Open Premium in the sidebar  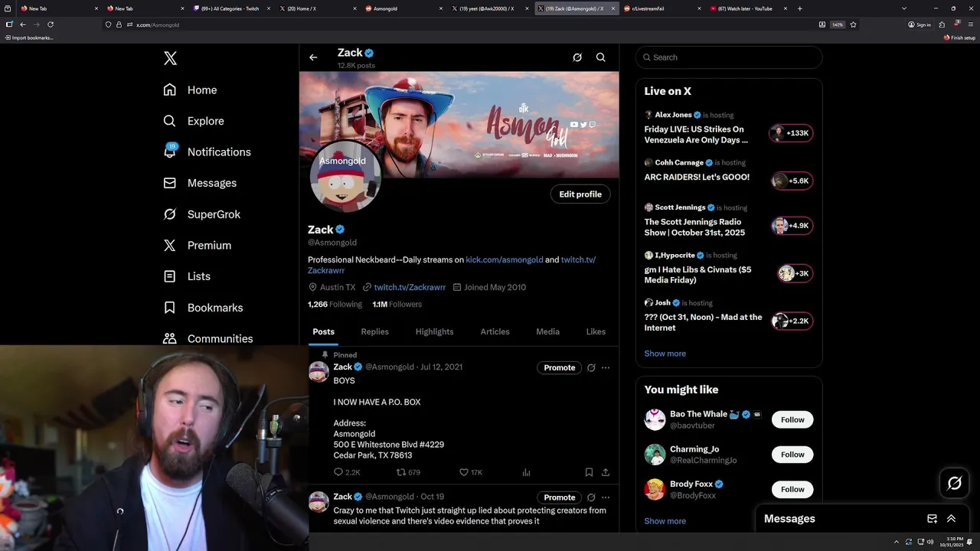pos(197,246)
